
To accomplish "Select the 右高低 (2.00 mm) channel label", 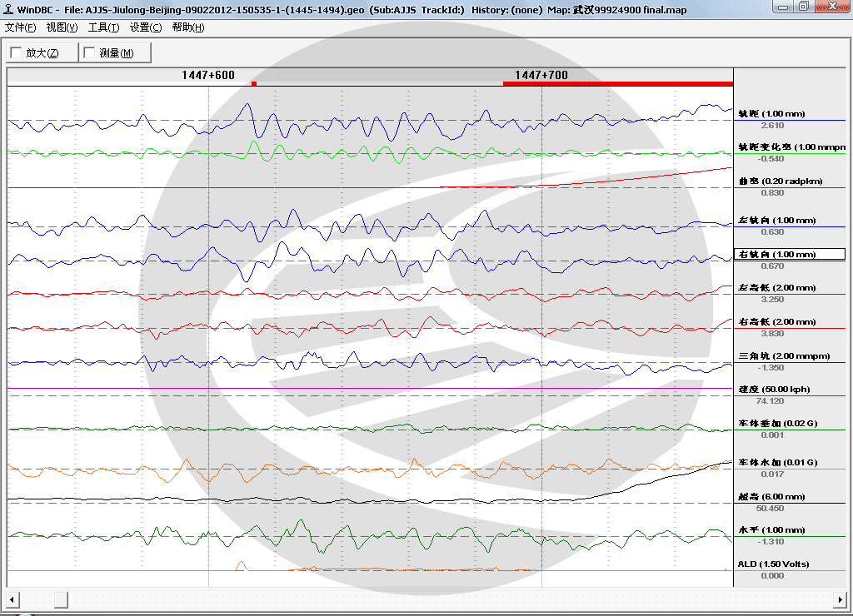I will point(777,322).
